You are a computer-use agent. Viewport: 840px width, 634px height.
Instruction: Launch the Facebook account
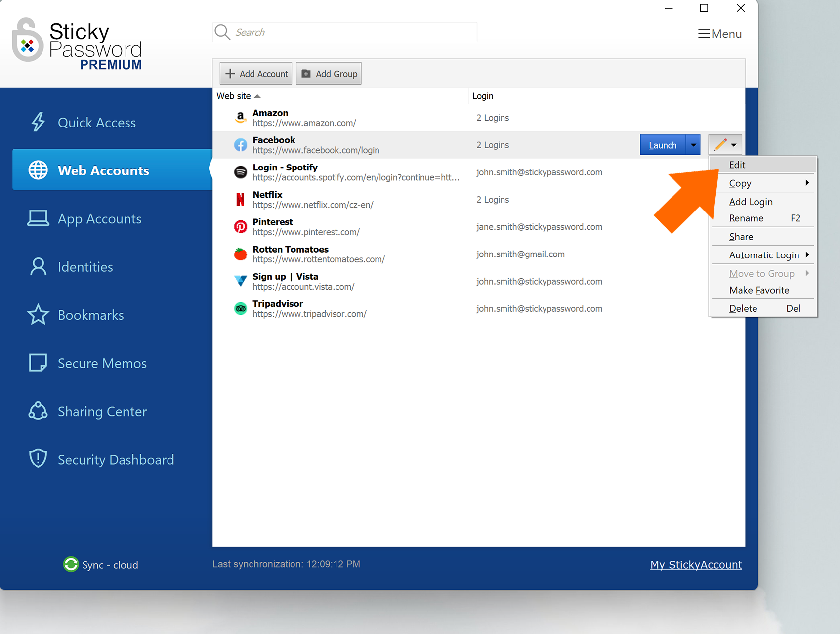663,145
